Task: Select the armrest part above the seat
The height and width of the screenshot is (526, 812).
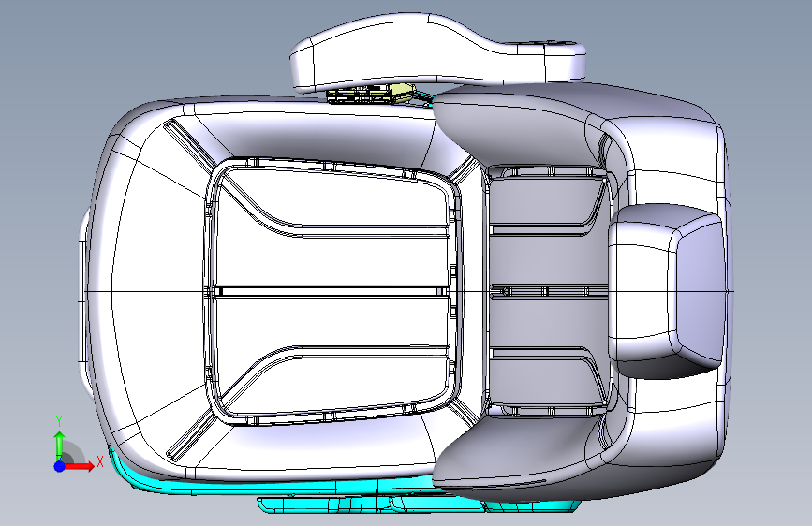Action: (x=437, y=51)
